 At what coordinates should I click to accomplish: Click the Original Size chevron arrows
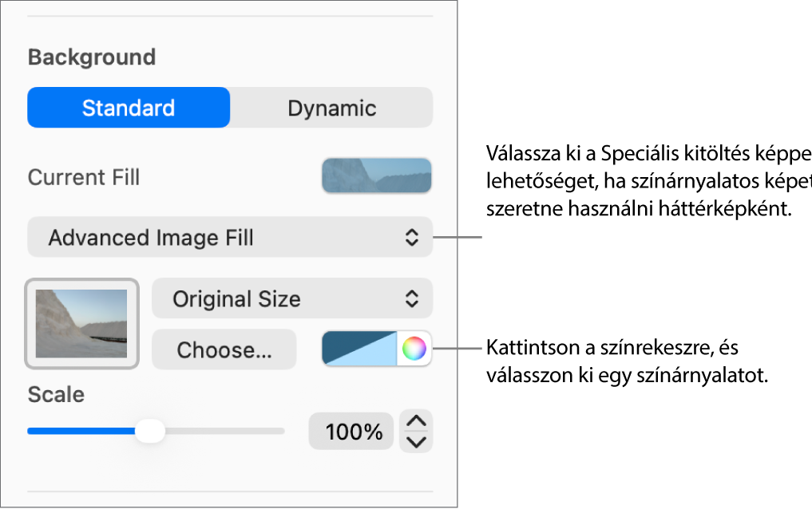coord(411,298)
